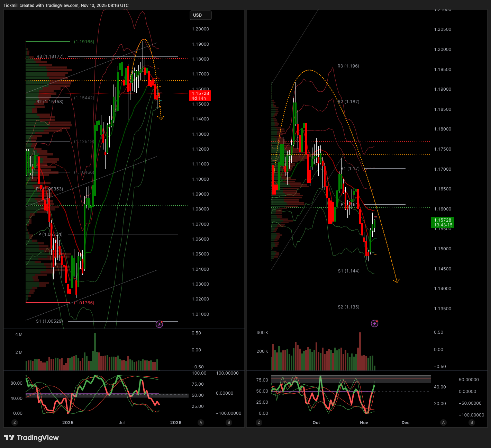Click the TradingView logo
The width and height of the screenshot is (491, 448).
[31, 438]
